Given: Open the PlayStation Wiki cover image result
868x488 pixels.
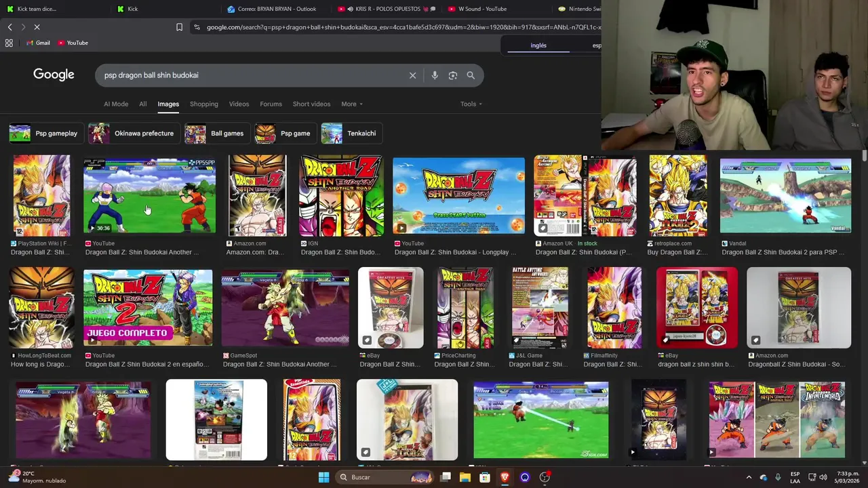Looking at the screenshot, I should (41, 195).
